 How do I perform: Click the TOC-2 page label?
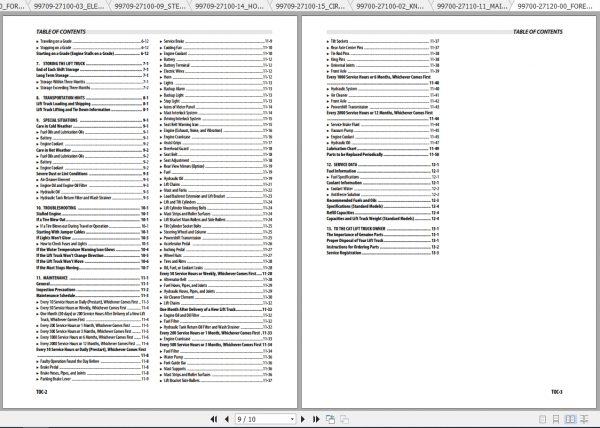(42, 392)
